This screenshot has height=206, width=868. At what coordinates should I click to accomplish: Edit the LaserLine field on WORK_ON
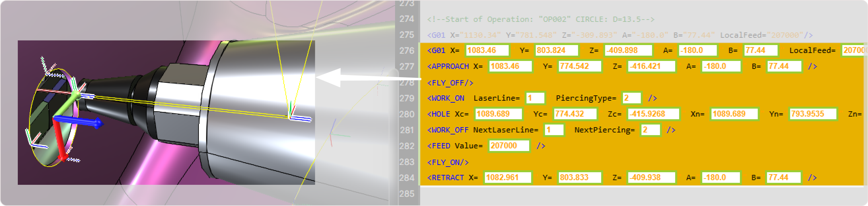[x=535, y=98]
